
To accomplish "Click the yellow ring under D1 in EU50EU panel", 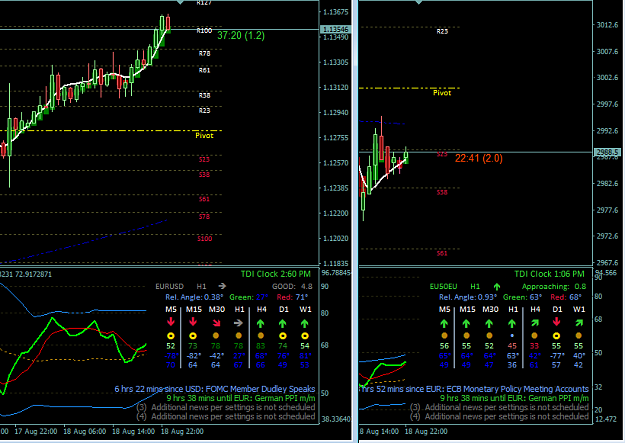I will pyautogui.click(x=557, y=336).
